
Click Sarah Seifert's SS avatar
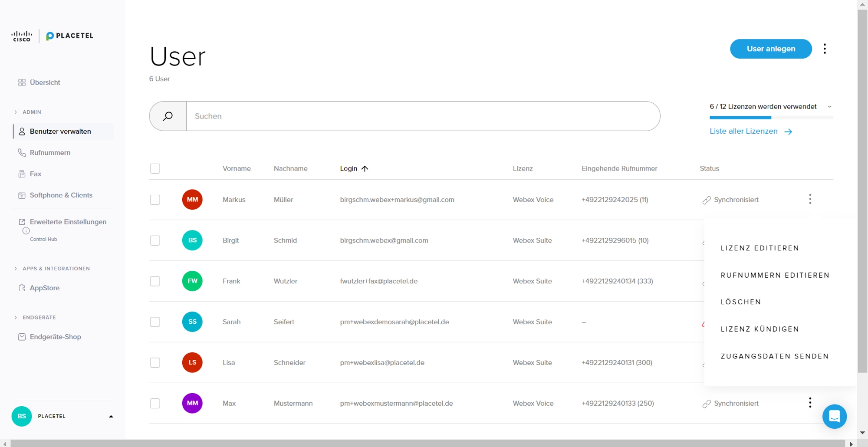point(192,322)
